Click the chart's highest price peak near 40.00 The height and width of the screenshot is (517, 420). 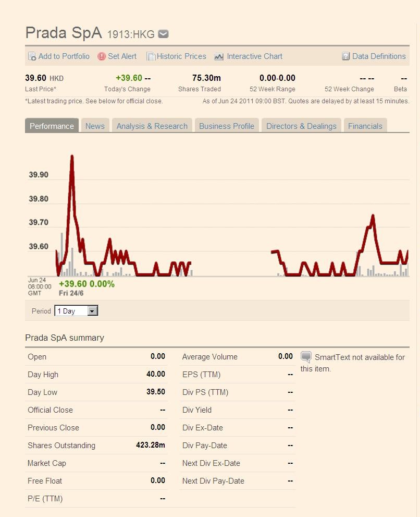pos(72,157)
